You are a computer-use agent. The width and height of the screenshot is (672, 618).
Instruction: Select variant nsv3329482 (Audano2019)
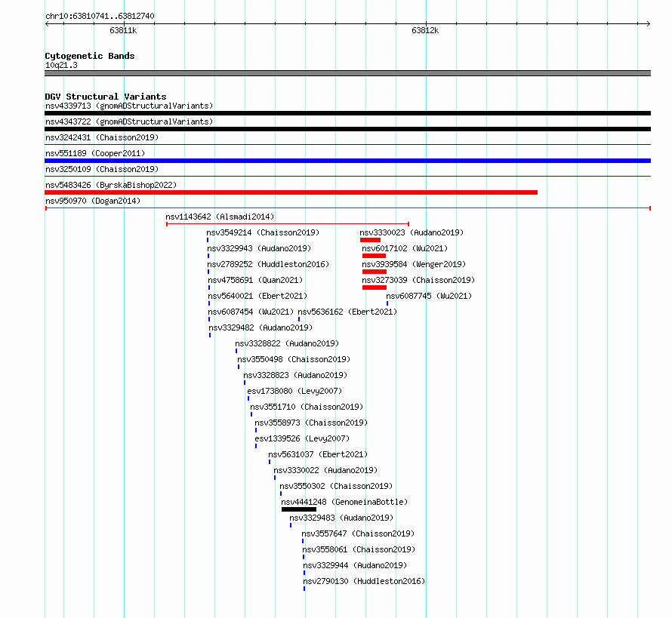[x=260, y=327]
